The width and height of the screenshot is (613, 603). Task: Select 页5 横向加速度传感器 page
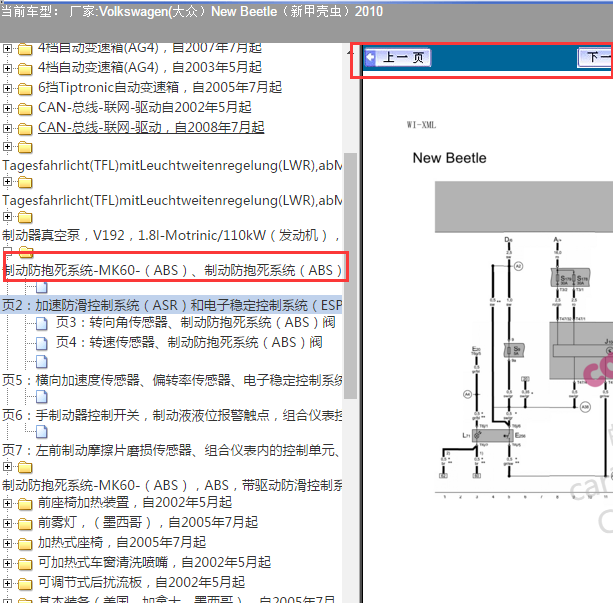click(172, 380)
